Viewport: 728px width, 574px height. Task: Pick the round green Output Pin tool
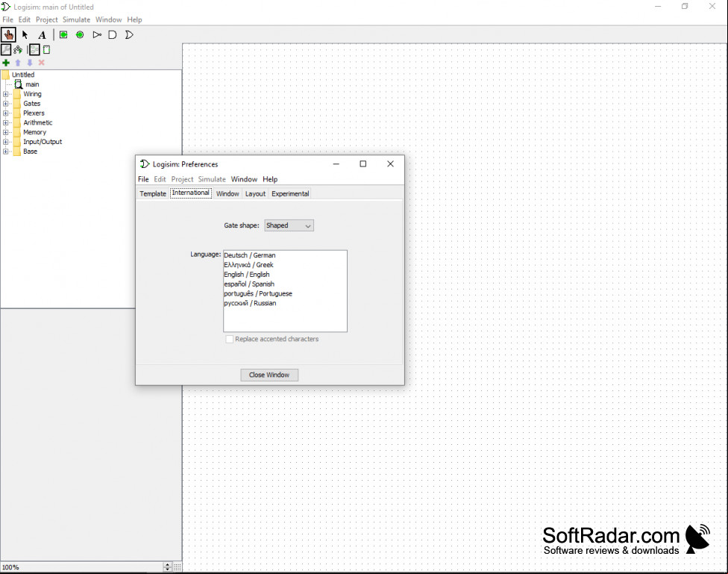click(80, 35)
